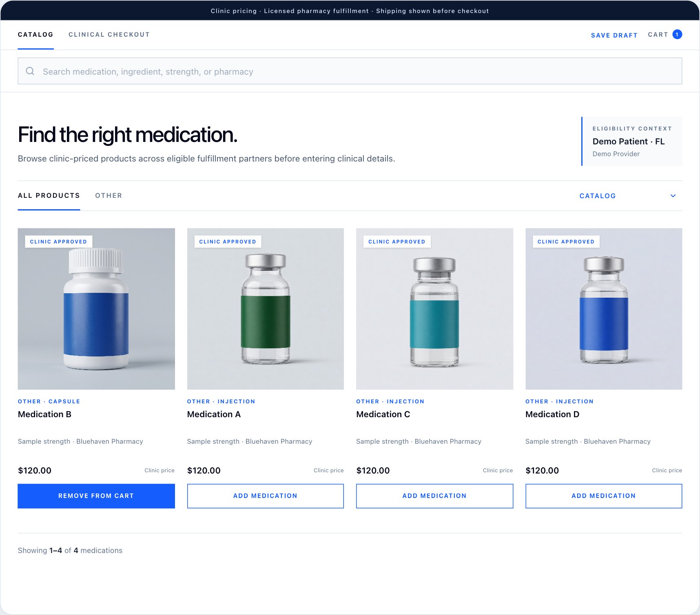Select the All Products filter tab
This screenshot has width=700, height=615.
pyautogui.click(x=49, y=196)
